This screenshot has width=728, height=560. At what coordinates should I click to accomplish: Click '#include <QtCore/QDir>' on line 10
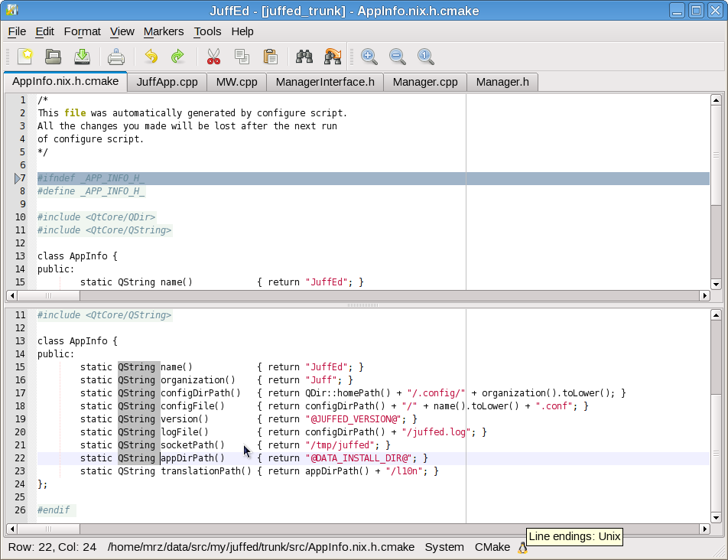(x=96, y=217)
